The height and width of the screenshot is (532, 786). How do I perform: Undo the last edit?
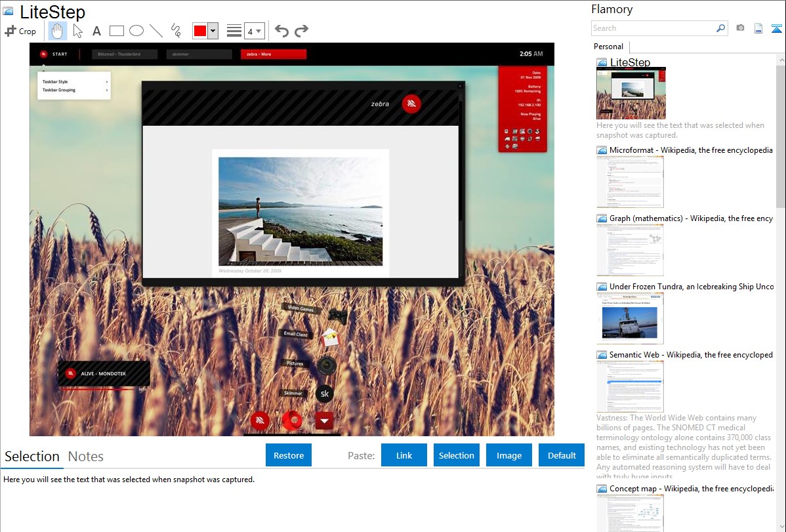(281, 31)
